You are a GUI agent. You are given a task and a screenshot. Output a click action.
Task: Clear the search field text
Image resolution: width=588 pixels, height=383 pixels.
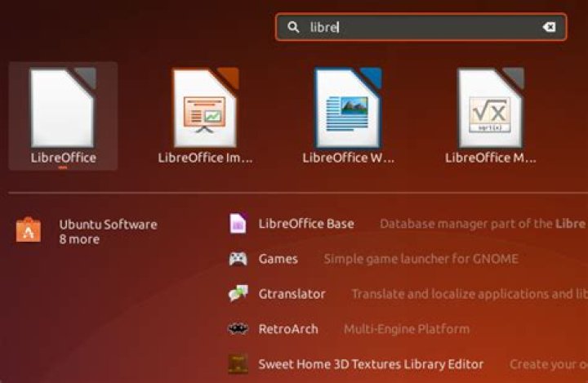pos(550,27)
